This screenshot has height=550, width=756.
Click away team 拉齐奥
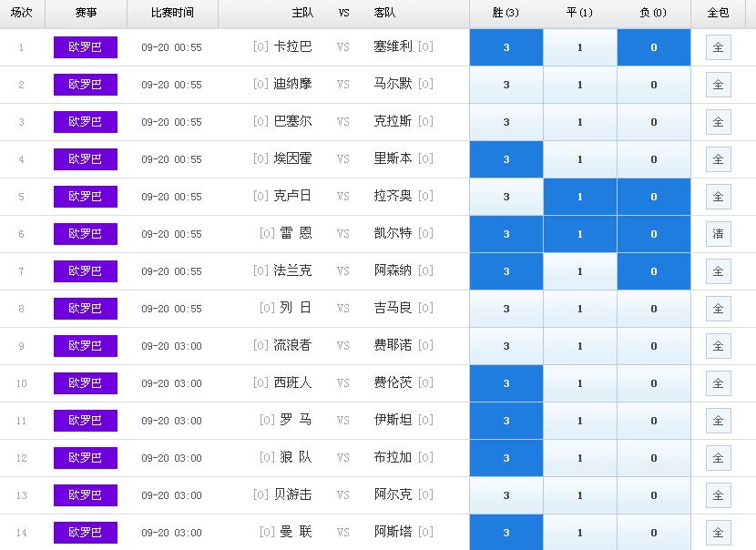(393, 196)
